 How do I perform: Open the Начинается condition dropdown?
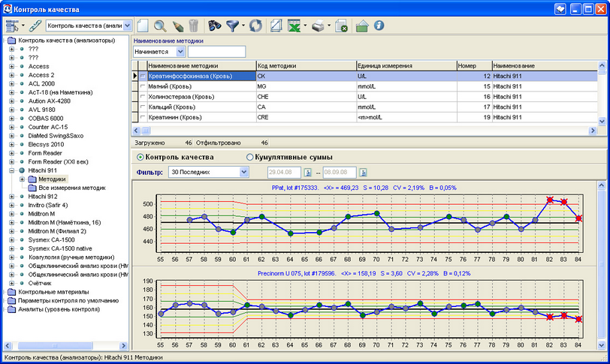180,52
